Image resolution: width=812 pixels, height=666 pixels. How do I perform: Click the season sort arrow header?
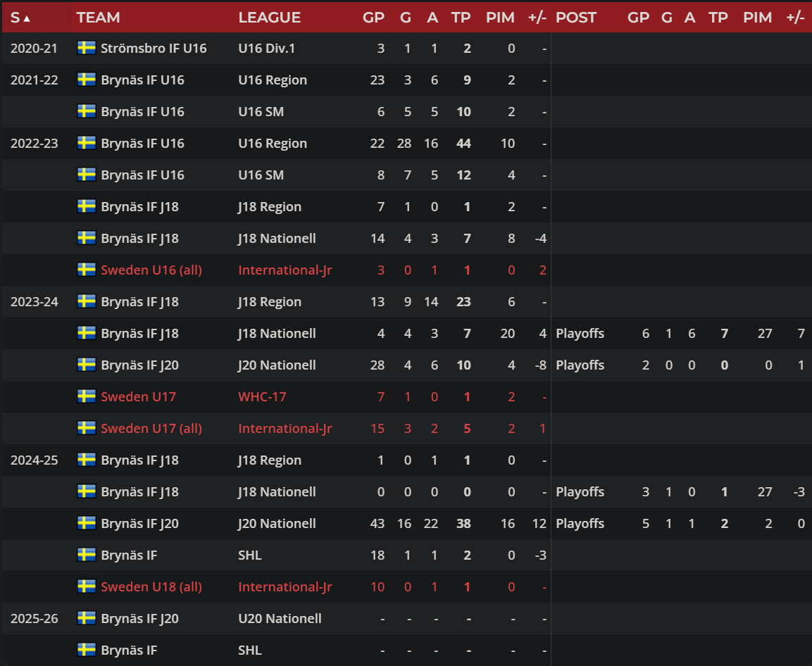click(x=20, y=18)
